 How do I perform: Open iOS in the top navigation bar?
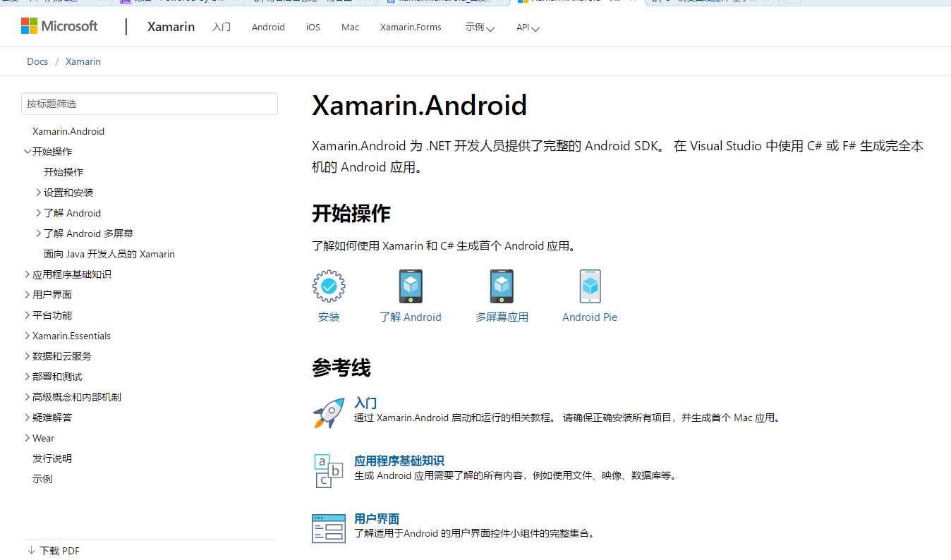tap(313, 27)
